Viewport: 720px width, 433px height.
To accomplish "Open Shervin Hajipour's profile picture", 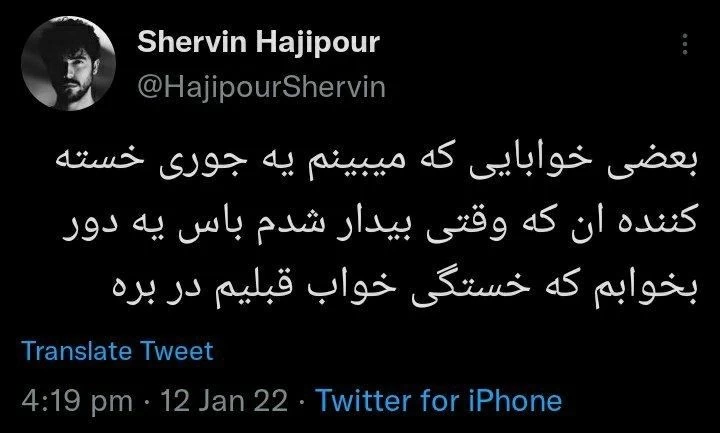I will (68, 63).
